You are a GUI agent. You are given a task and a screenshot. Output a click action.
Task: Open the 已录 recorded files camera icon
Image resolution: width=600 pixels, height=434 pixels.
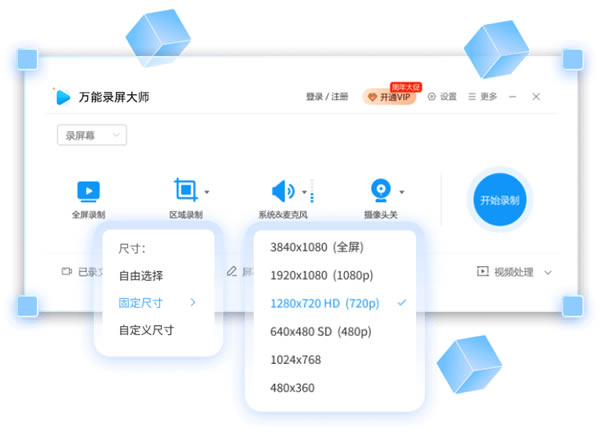point(67,271)
